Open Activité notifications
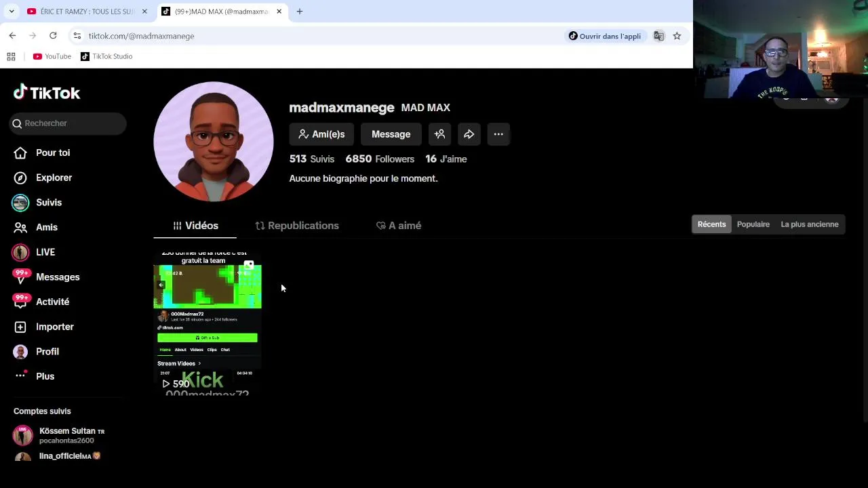Screen dimensions: 868x488 coord(41,302)
